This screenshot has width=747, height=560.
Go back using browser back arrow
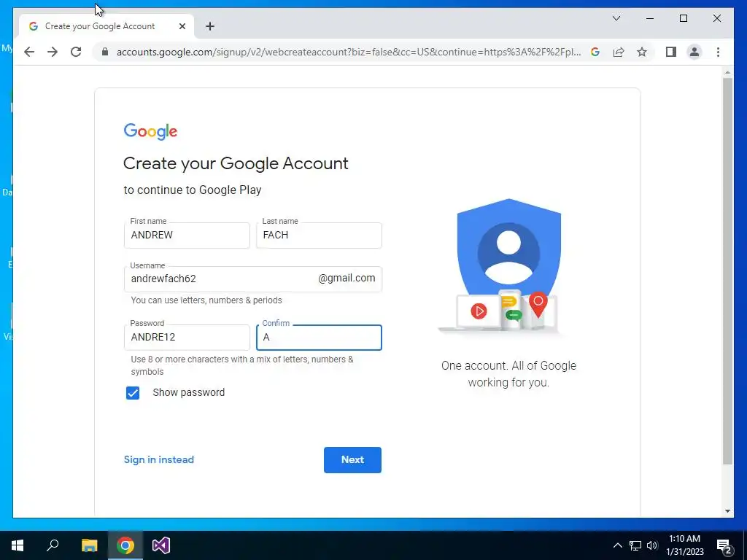click(29, 52)
